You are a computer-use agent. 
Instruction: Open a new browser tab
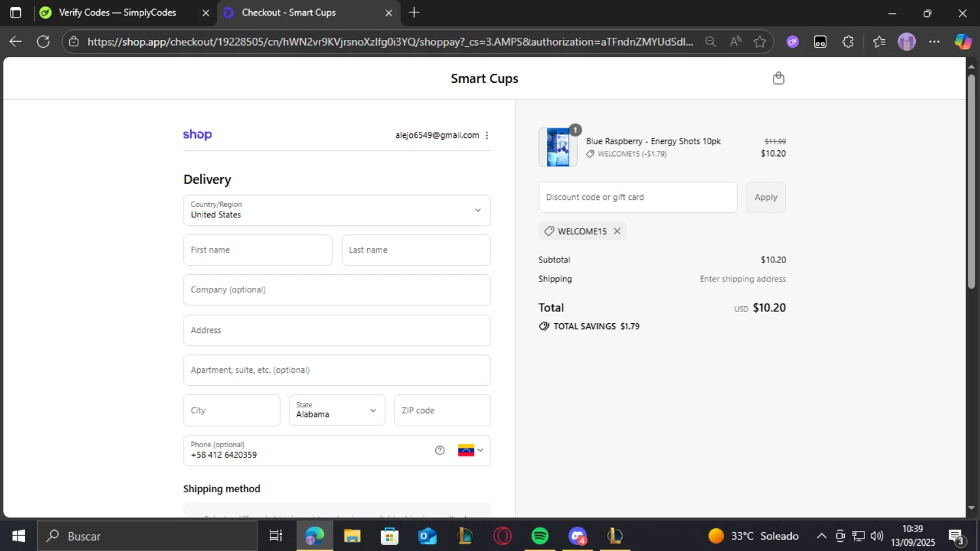coord(414,12)
